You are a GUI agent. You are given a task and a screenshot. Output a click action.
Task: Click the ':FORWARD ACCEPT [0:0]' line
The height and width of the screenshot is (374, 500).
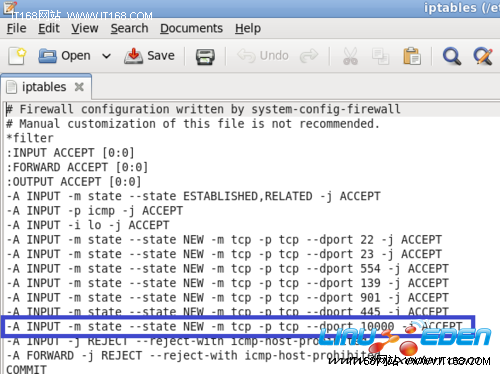pos(77,167)
